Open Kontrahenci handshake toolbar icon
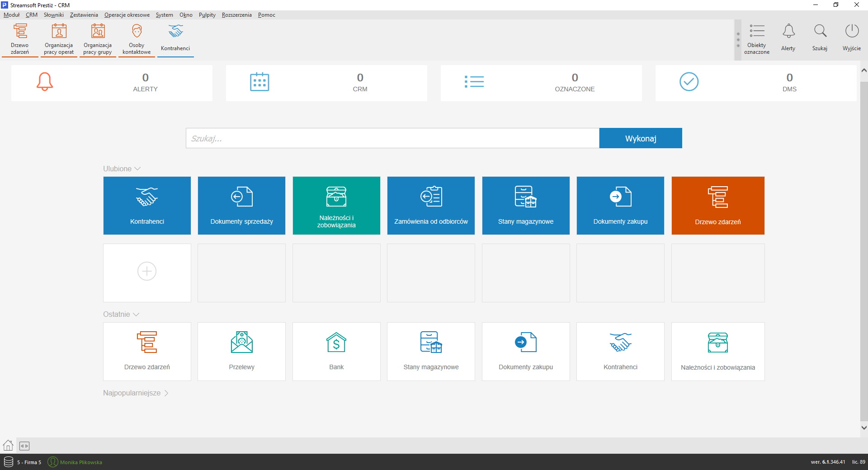This screenshot has width=868, height=470. (x=175, y=39)
